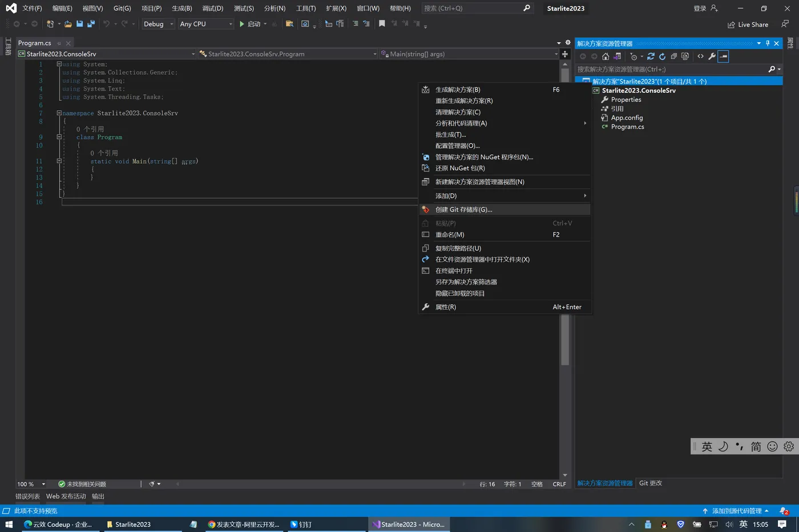Open Properties wrench in Solution Explorer toolbar

pyautogui.click(x=712, y=56)
